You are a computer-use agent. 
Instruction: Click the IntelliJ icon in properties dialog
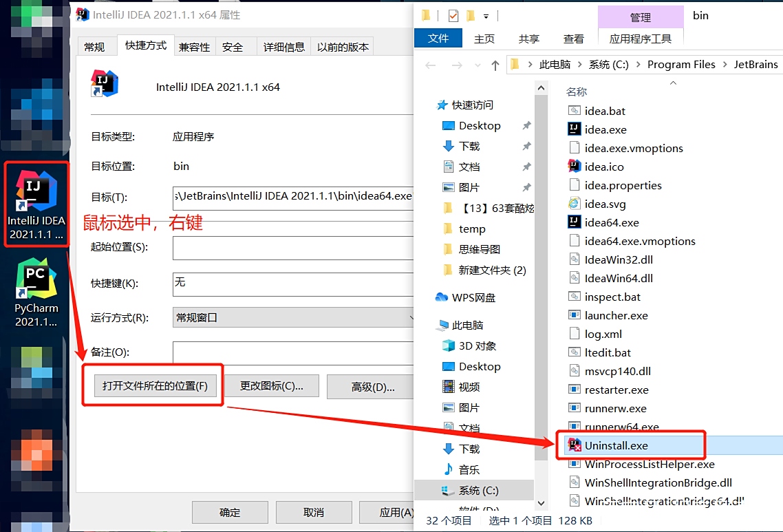tap(105, 83)
